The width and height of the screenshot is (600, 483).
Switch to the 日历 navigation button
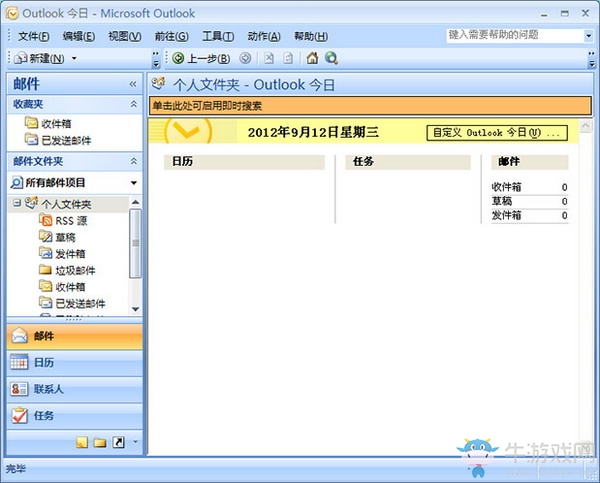pos(75,362)
